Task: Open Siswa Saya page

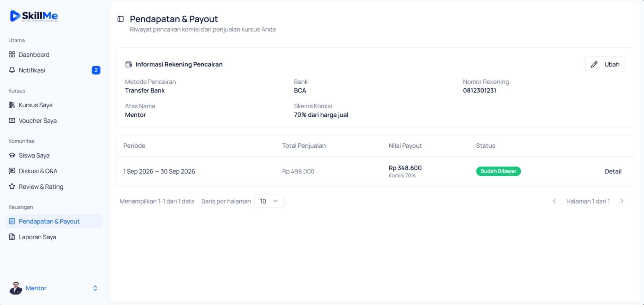Action: 54,155
